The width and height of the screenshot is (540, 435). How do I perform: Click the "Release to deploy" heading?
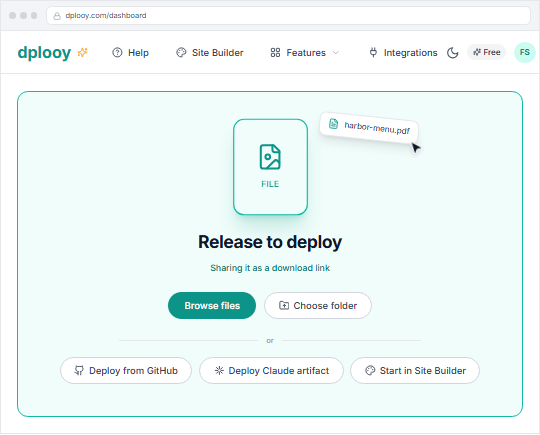pos(270,242)
